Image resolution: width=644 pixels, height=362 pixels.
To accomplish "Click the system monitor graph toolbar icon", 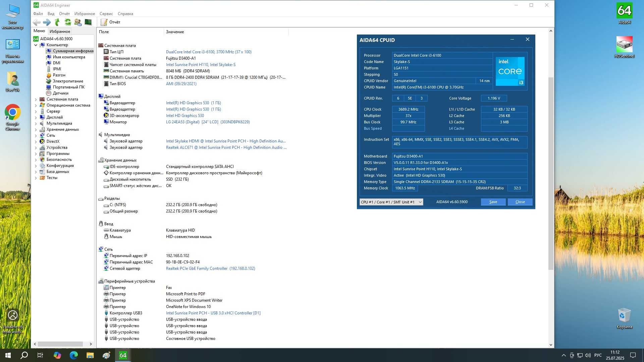I will [88, 22].
